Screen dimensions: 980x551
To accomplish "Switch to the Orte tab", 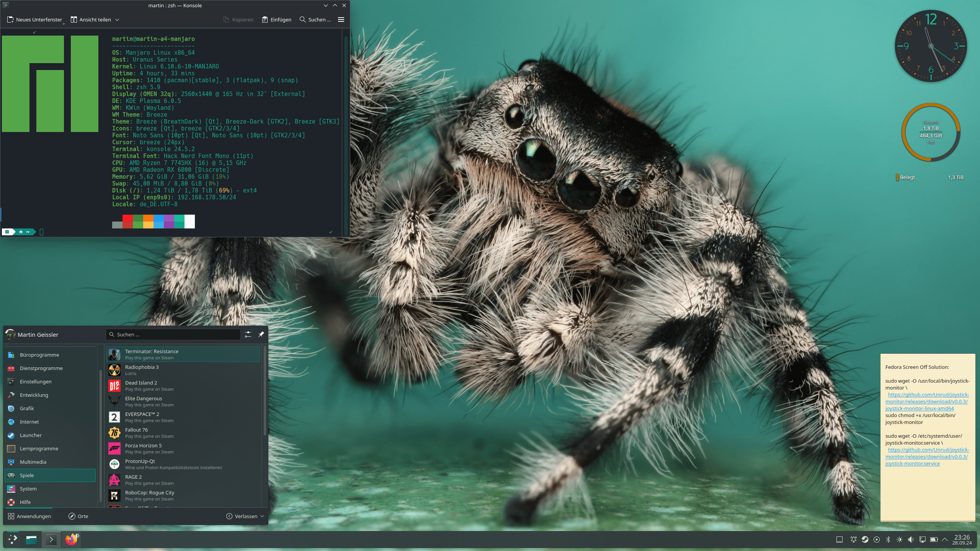I will pyautogui.click(x=78, y=516).
